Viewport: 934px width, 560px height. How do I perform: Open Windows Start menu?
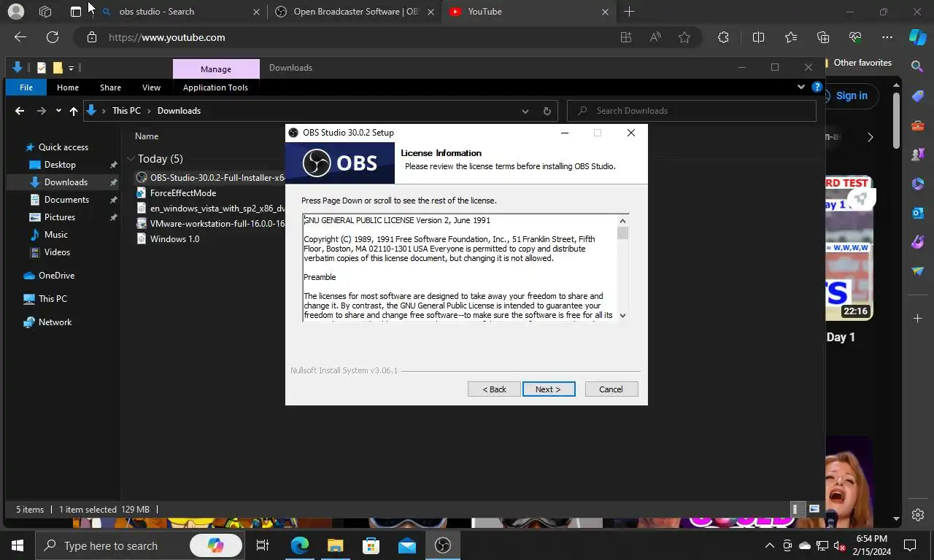coord(17,545)
